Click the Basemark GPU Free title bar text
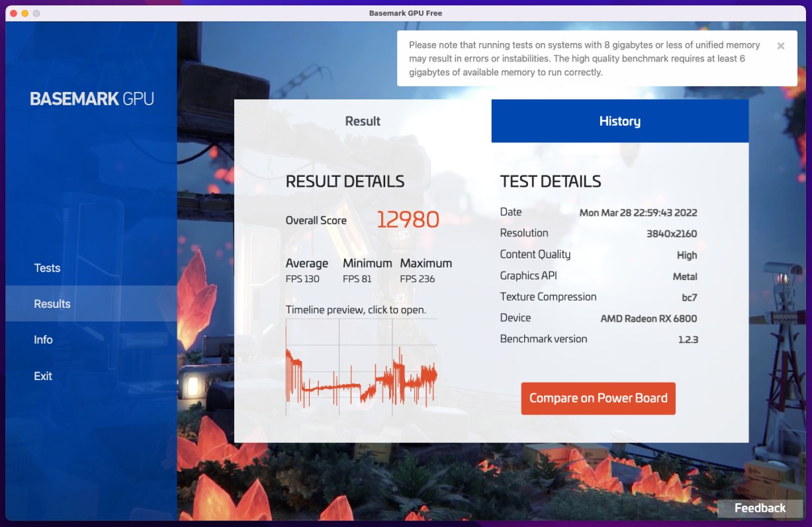 tap(406, 13)
